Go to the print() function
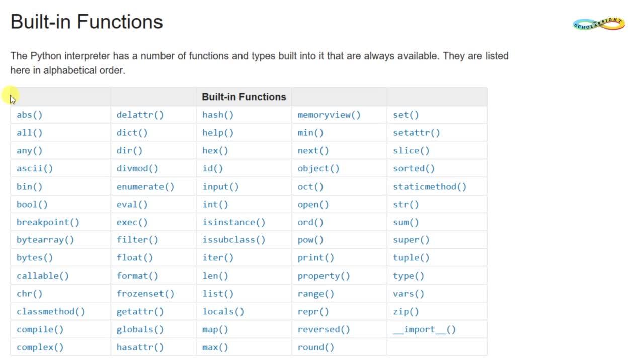644x362 pixels. (316, 258)
